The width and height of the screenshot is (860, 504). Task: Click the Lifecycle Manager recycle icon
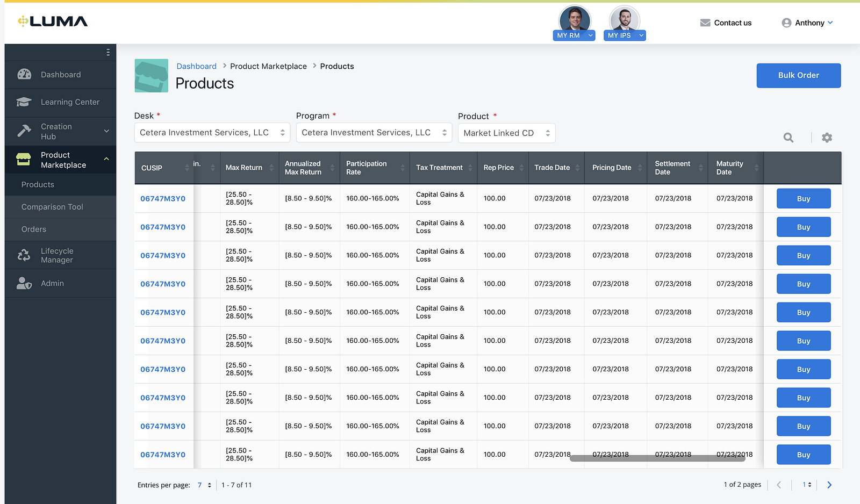point(24,255)
